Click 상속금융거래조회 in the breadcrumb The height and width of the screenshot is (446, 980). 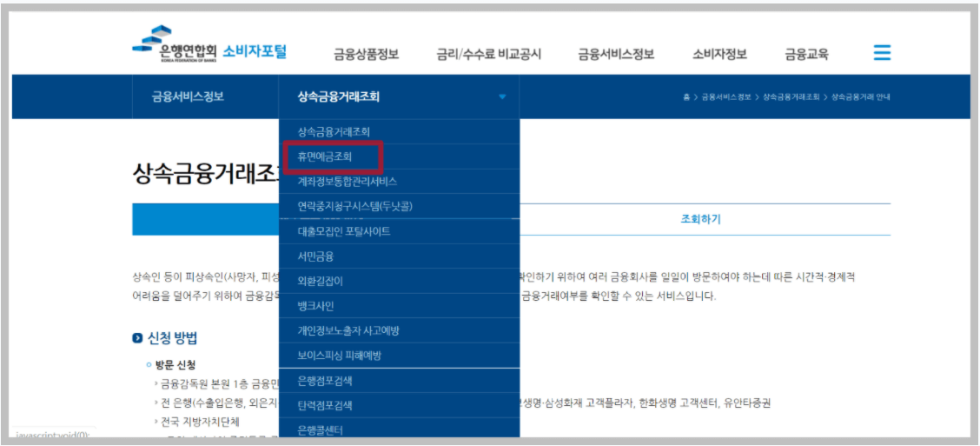791,97
